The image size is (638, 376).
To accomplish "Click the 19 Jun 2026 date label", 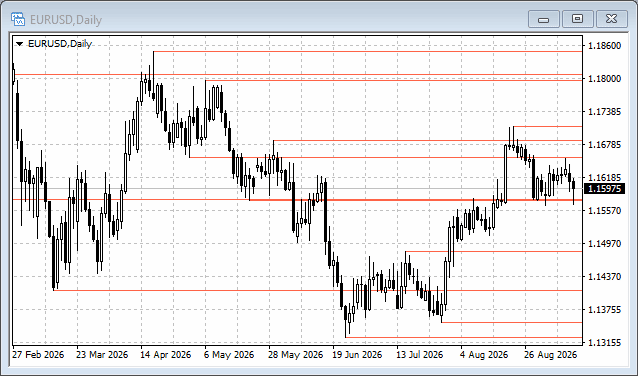I will pos(357,355).
